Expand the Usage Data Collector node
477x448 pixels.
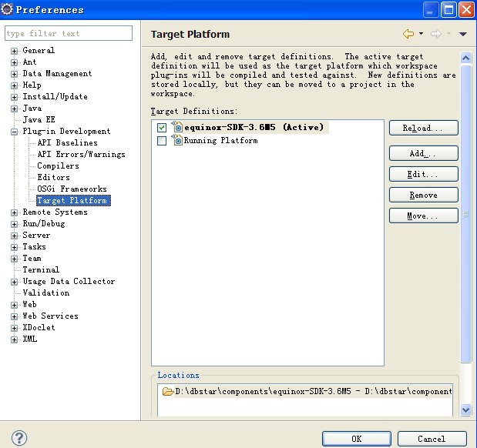click(x=14, y=282)
